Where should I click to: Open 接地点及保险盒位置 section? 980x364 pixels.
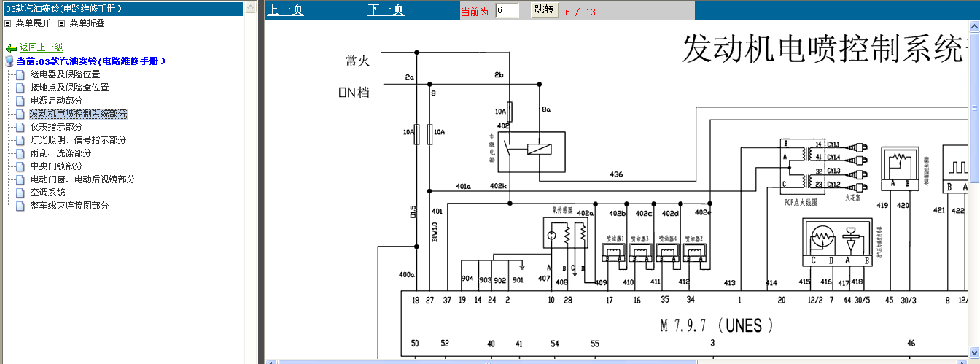(69, 88)
